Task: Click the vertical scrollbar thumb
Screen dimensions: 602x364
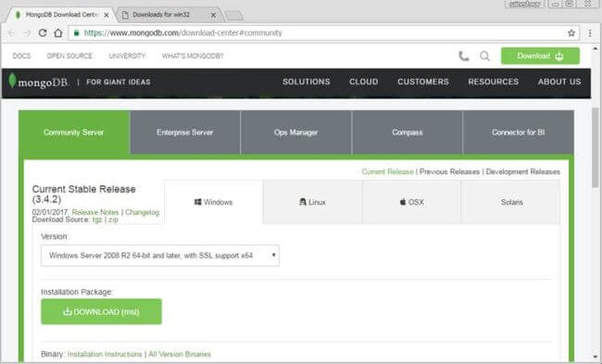Action: [596, 147]
